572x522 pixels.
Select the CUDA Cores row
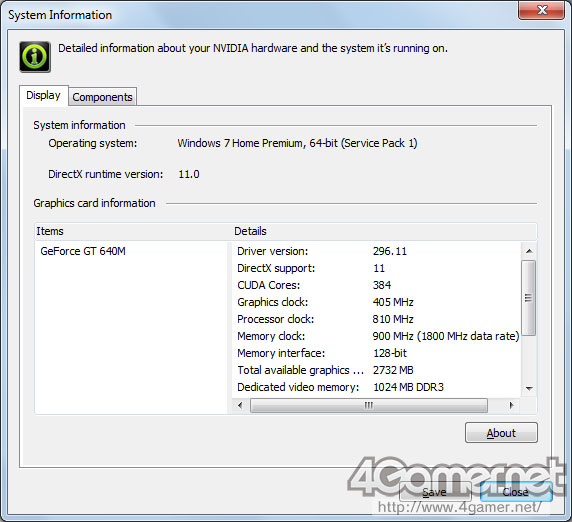[376, 285]
